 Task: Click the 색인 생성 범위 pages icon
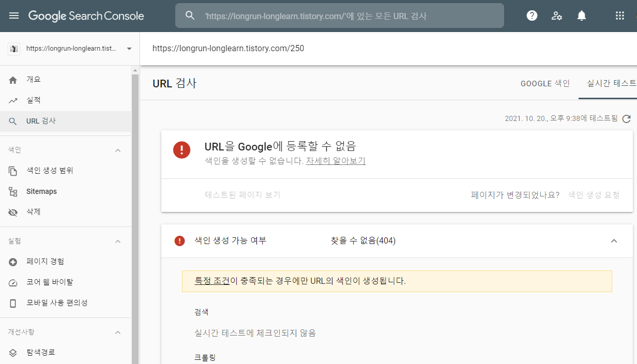click(13, 171)
